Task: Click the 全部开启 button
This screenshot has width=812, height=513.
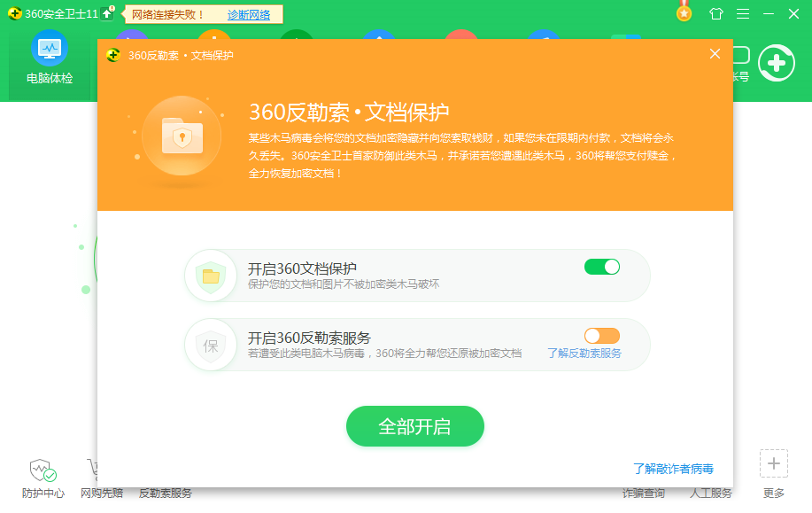Action: (414, 426)
